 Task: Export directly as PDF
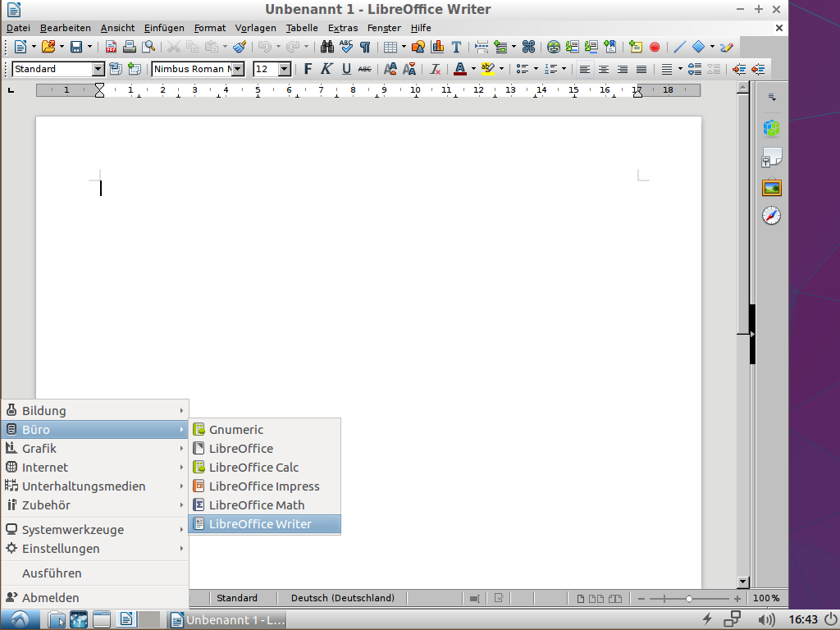point(111,47)
